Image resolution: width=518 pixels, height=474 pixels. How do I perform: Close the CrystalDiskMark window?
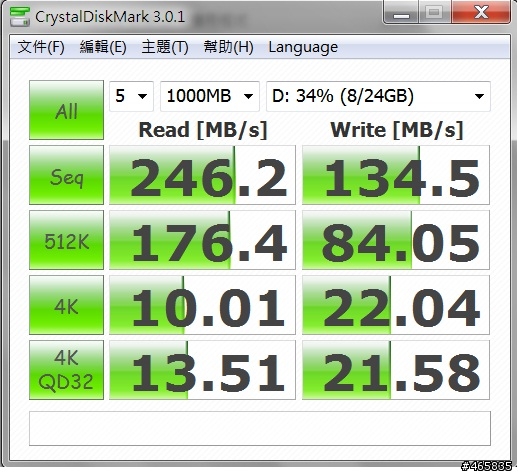point(481,13)
